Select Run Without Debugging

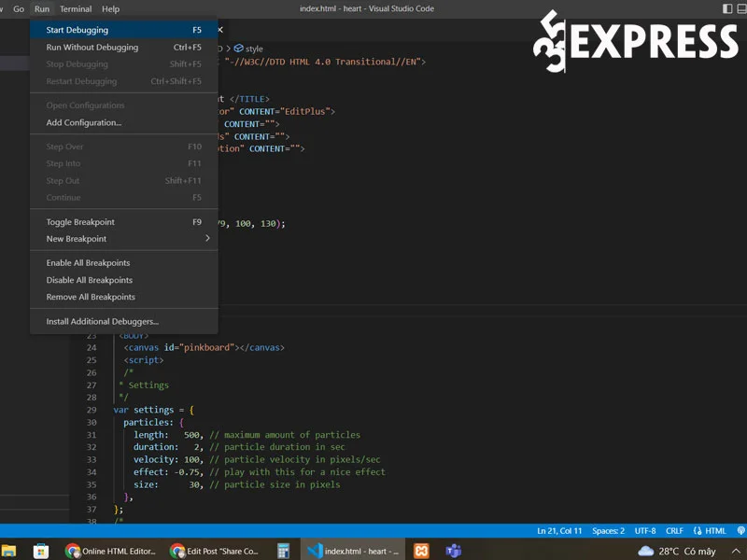124,48
